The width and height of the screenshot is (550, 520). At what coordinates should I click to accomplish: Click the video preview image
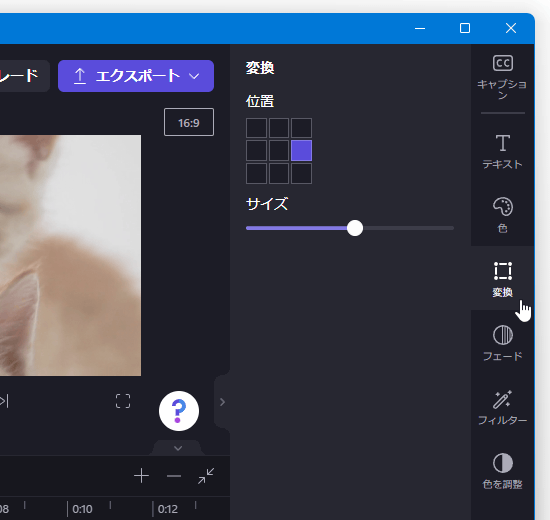point(71,255)
